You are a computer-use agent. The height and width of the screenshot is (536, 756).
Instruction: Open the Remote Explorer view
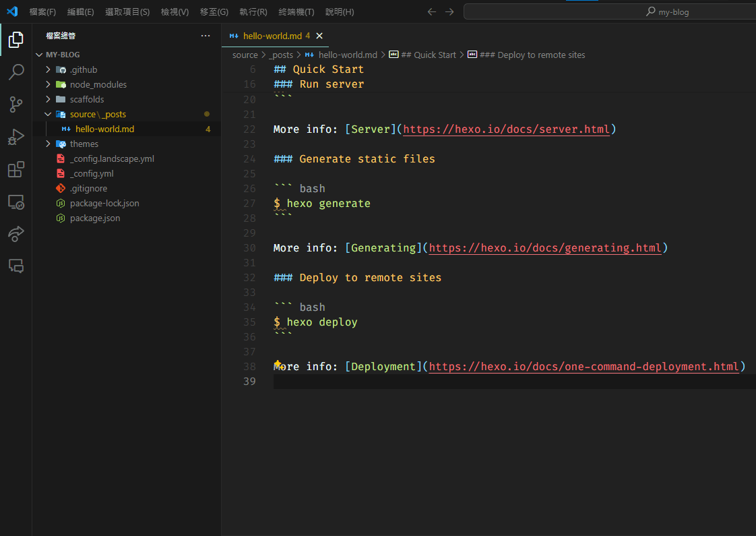[x=16, y=202]
